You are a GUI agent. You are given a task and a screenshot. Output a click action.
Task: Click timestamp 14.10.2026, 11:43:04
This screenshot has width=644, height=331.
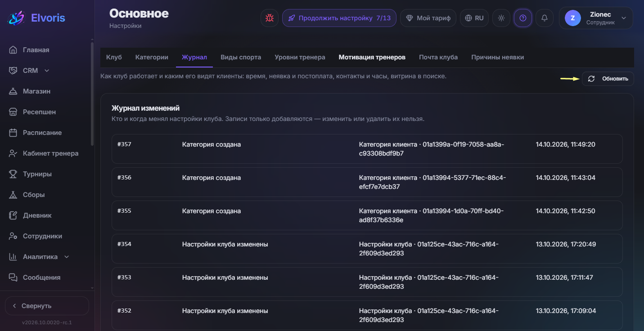[x=565, y=178]
